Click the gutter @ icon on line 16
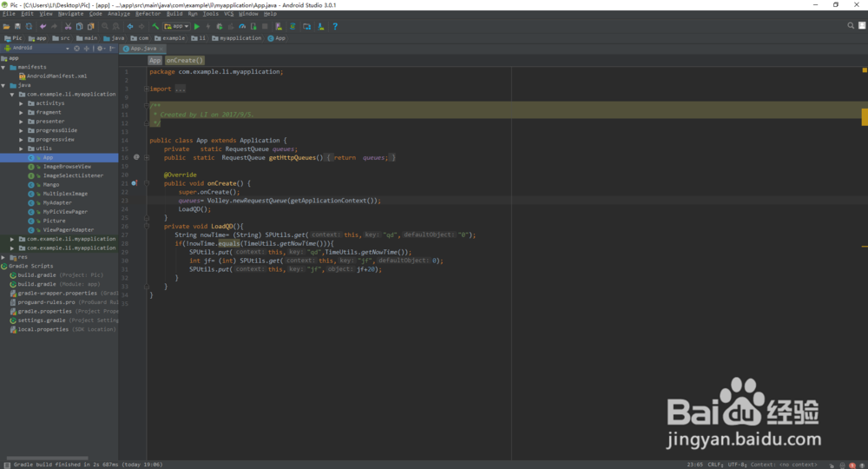Screen dimensions: 868x469 136,157
